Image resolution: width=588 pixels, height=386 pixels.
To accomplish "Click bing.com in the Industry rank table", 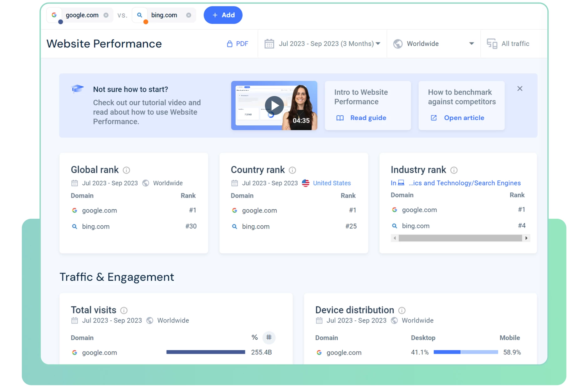I will click(416, 226).
